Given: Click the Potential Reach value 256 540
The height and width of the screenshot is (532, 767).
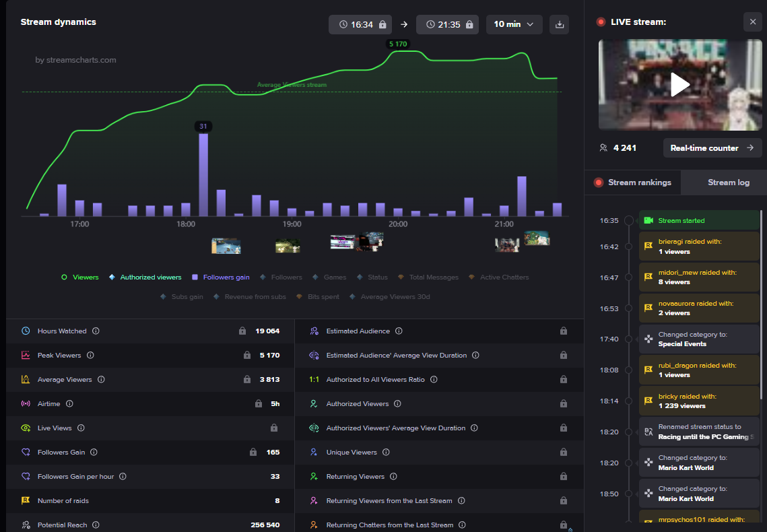Looking at the screenshot, I should (265, 525).
